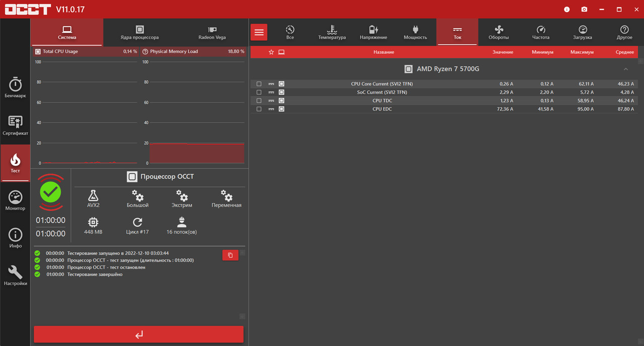Open the red hamburger menu

coord(259,32)
